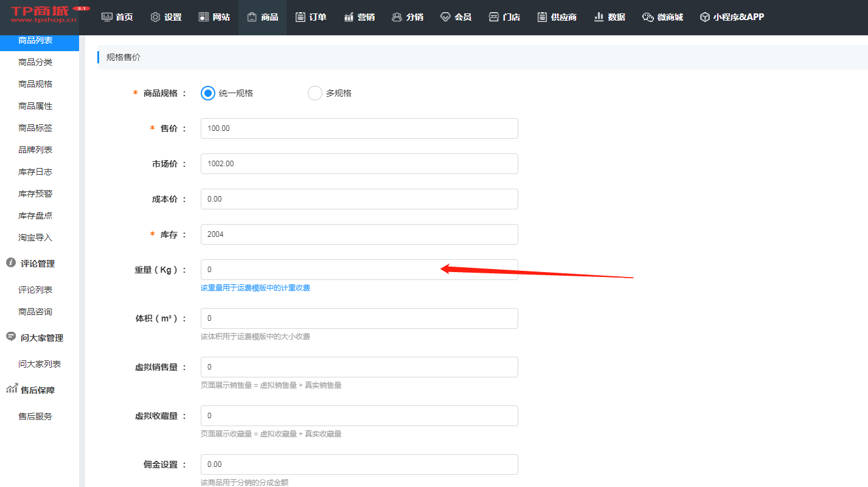Select the 统一规格 radio button
The height and width of the screenshot is (487, 868).
click(208, 93)
